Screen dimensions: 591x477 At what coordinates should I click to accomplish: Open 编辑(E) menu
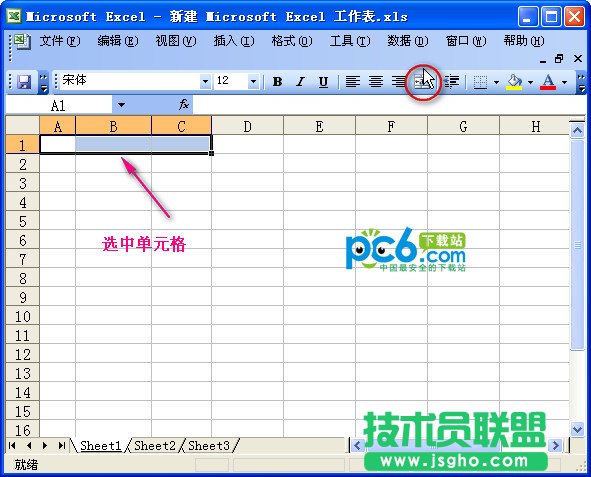click(118, 41)
